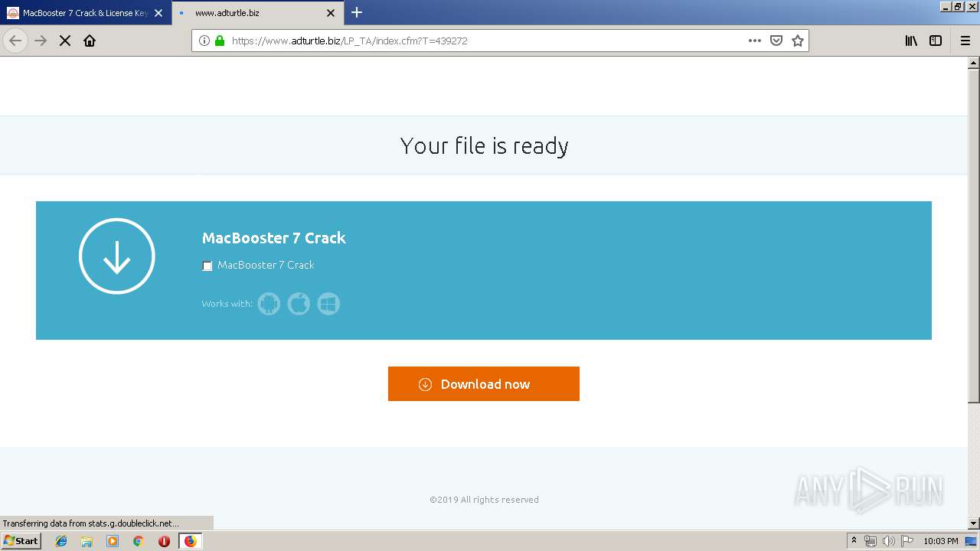Viewport: 980px width, 551px height.
Task: Bookmark this page with star icon
Action: [x=798, y=41]
